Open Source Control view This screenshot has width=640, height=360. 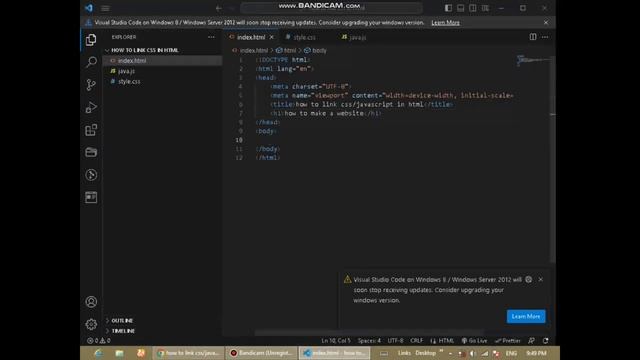(x=91, y=85)
